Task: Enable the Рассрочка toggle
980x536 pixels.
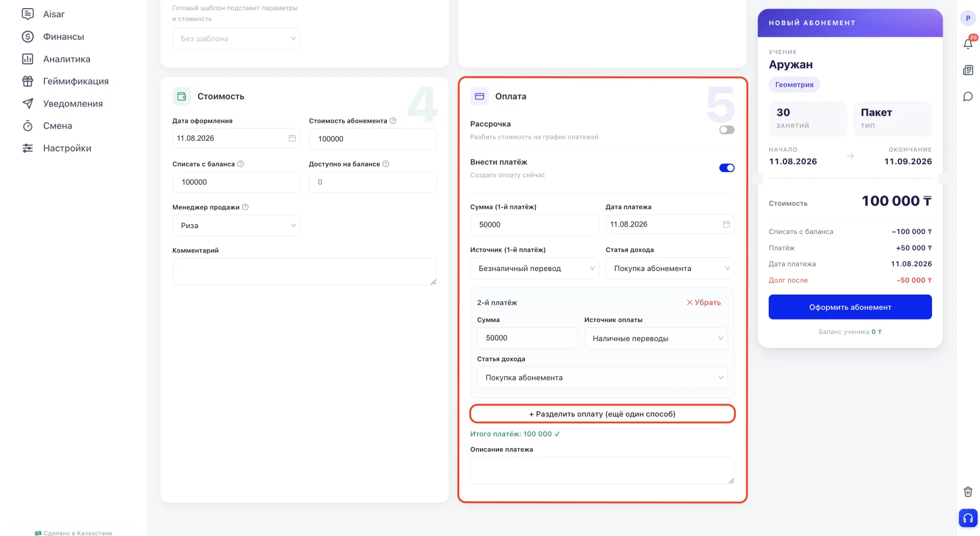Action: pyautogui.click(x=727, y=130)
